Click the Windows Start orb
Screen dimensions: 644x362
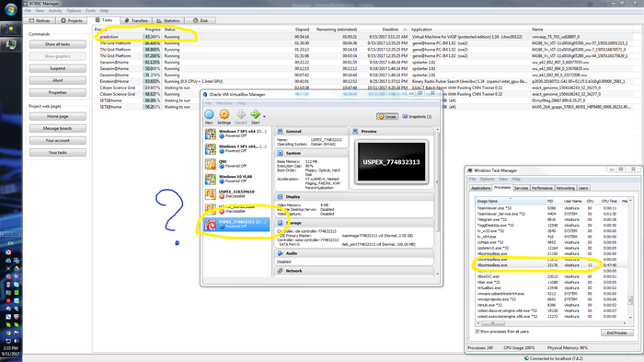[x=11, y=9]
